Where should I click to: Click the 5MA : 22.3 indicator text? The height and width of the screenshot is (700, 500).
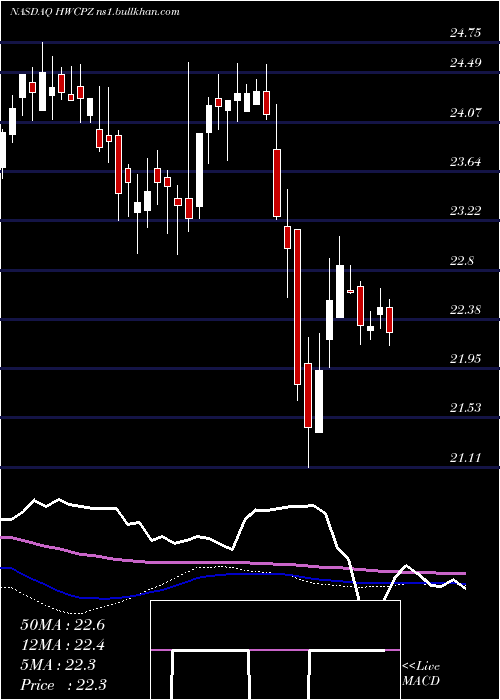(58, 665)
